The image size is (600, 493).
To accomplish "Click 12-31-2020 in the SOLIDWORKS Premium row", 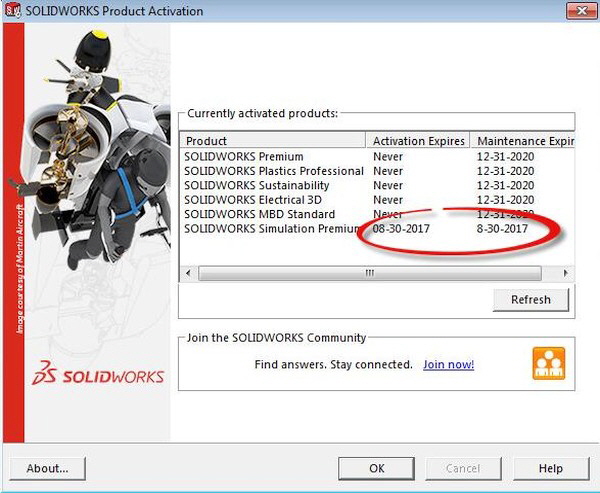I will click(x=505, y=157).
